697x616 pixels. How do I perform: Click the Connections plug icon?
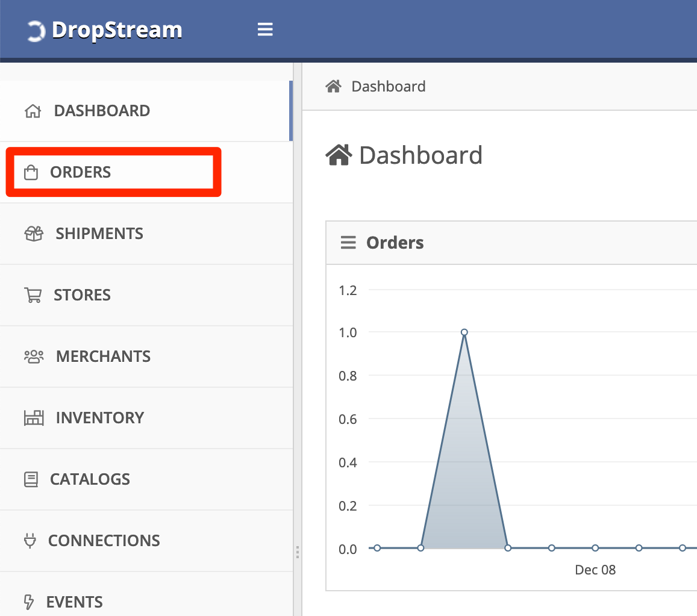pyautogui.click(x=30, y=541)
